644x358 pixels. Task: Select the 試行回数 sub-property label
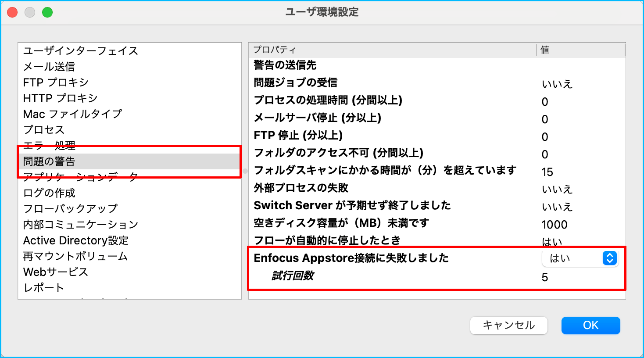(x=293, y=276)
